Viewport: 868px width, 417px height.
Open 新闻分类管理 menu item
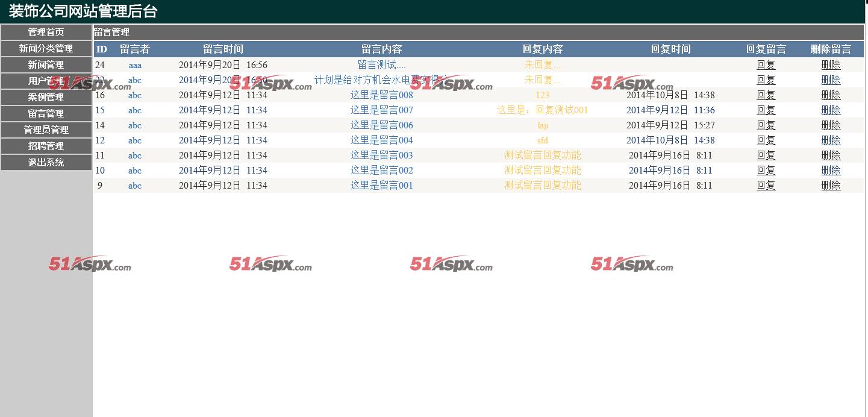tap(46, 48)
